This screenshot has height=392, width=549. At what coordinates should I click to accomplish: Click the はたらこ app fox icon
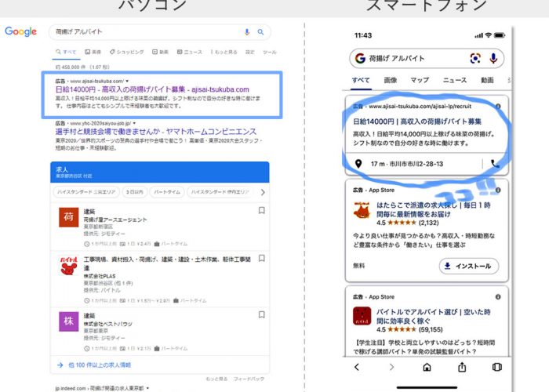tap(362, 210)
